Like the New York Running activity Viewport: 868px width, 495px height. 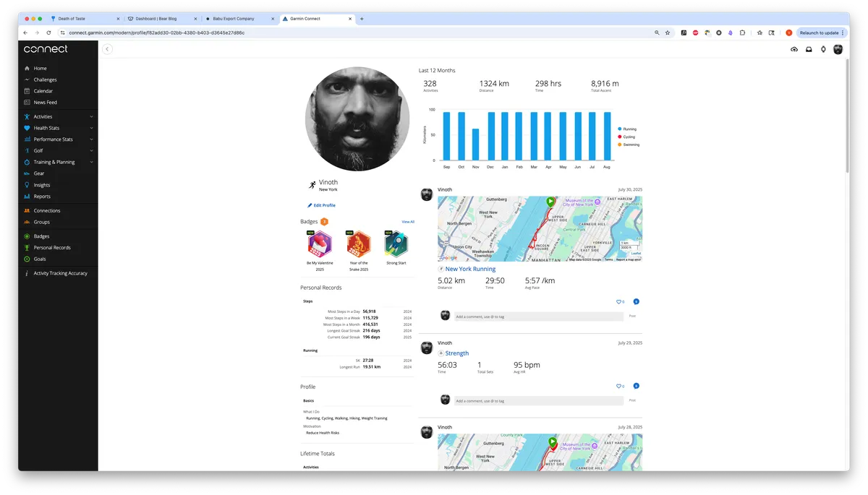click(620, 302)
